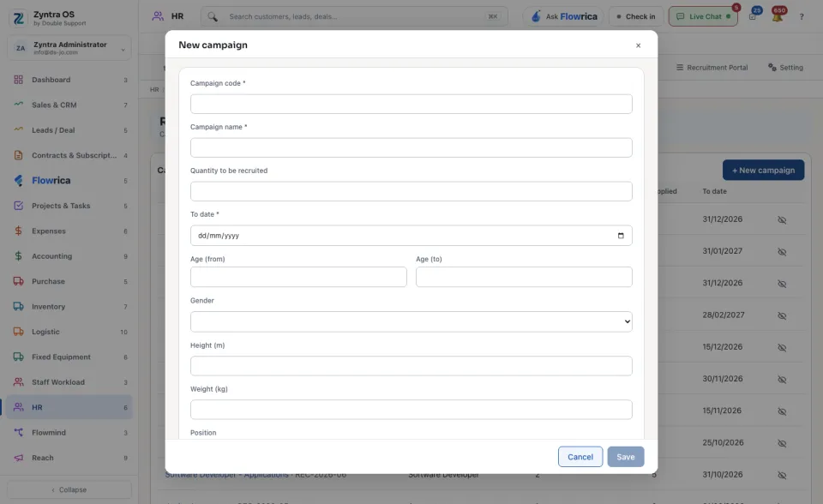Viewport: 823px width, 504px height.
Task: Open Dashboard in sidebar menu
Action: (69, 80)
